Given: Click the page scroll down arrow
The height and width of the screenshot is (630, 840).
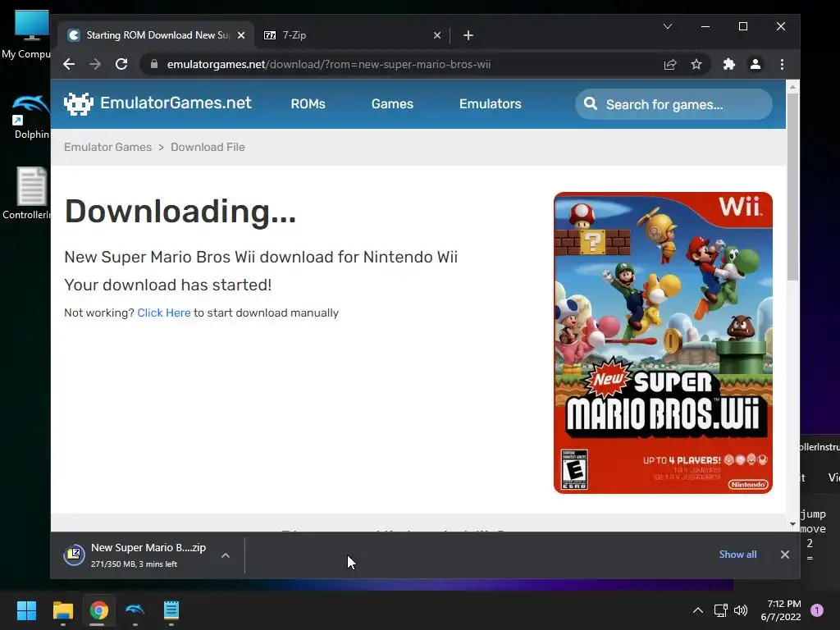Looking at the screenshot, I should click(x=793, y=524).
